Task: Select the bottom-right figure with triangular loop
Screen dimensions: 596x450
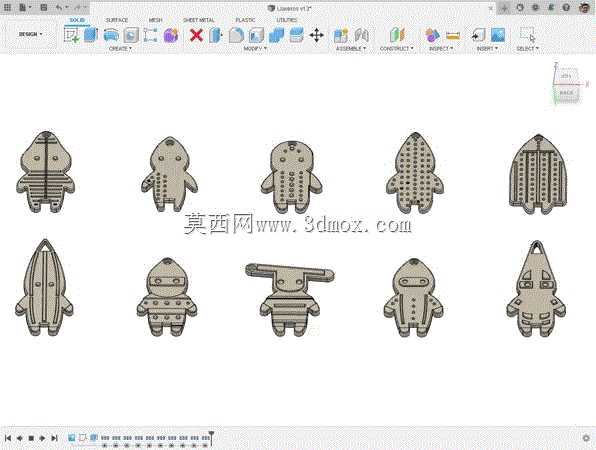Action: click(536, 288)
